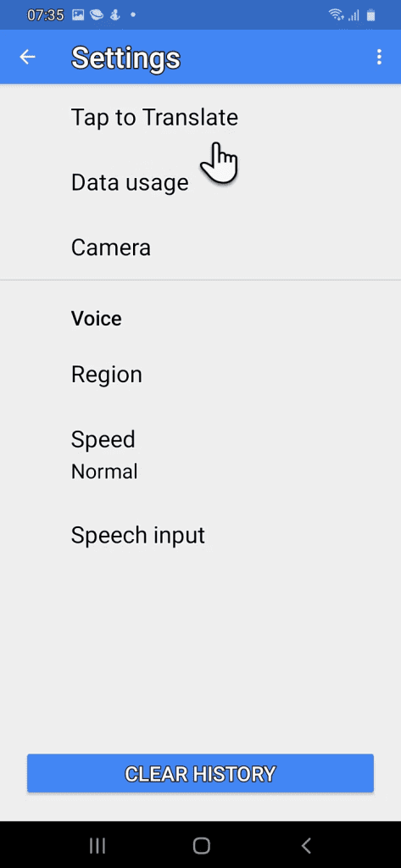Open the three-dot overflow menu
The height and width of the screenshot is (868, 401).
(x=379, y=57)
